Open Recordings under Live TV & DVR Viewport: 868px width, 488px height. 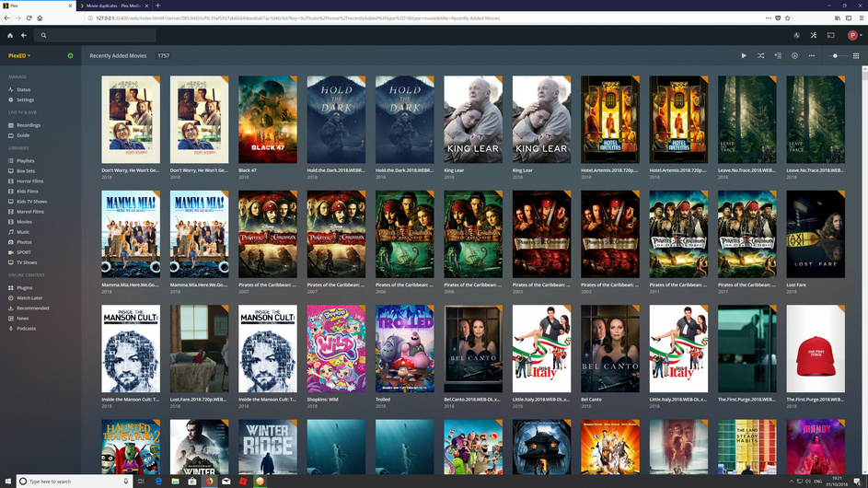click(29, 125)
